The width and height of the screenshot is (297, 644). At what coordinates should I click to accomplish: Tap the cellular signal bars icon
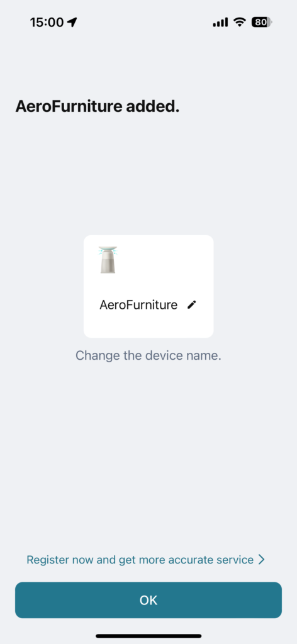point(220,23)
